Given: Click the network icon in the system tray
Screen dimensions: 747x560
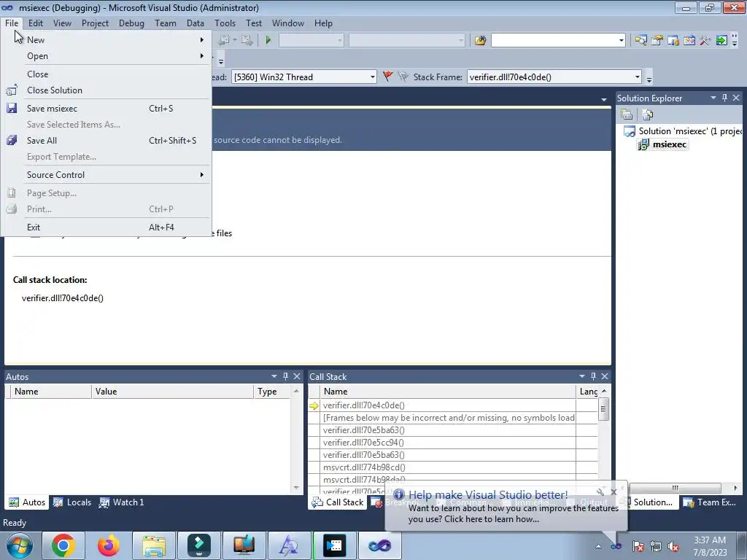Looking at the screenshot, I should pyautogui.click(x=656, y=546).
